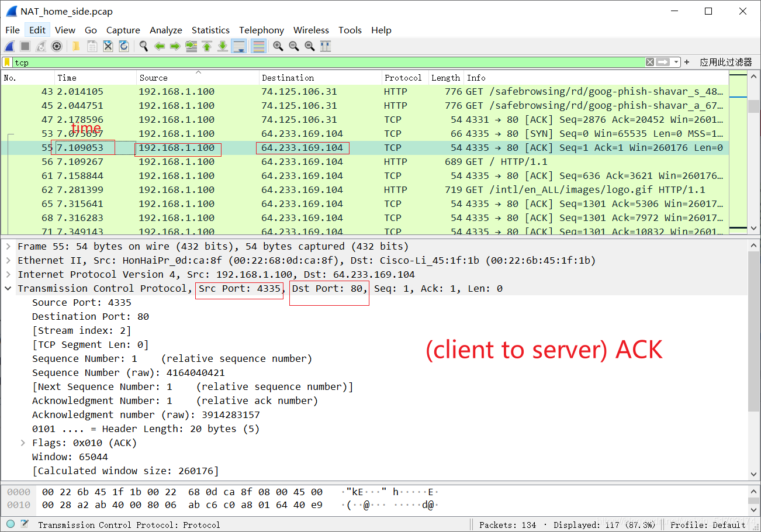
Task: Open display filter bookmark icon
Action: click(x=7, y=62)
